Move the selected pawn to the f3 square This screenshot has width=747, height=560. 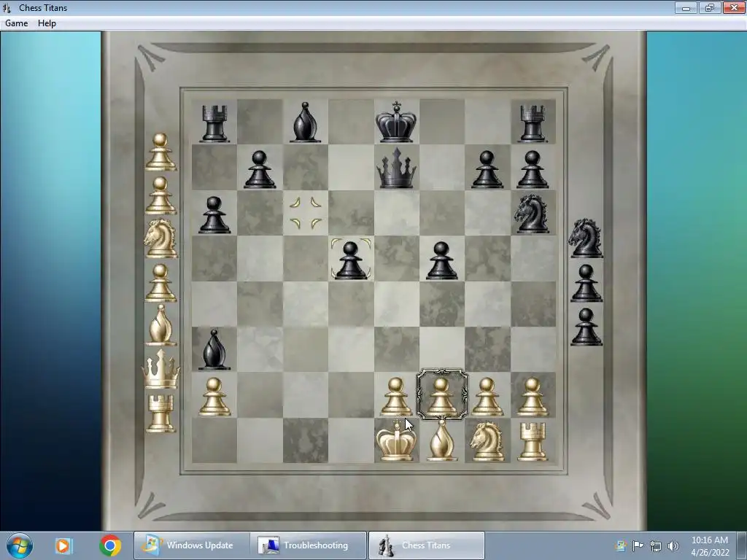pyautogui.click(x=441, y=349)
